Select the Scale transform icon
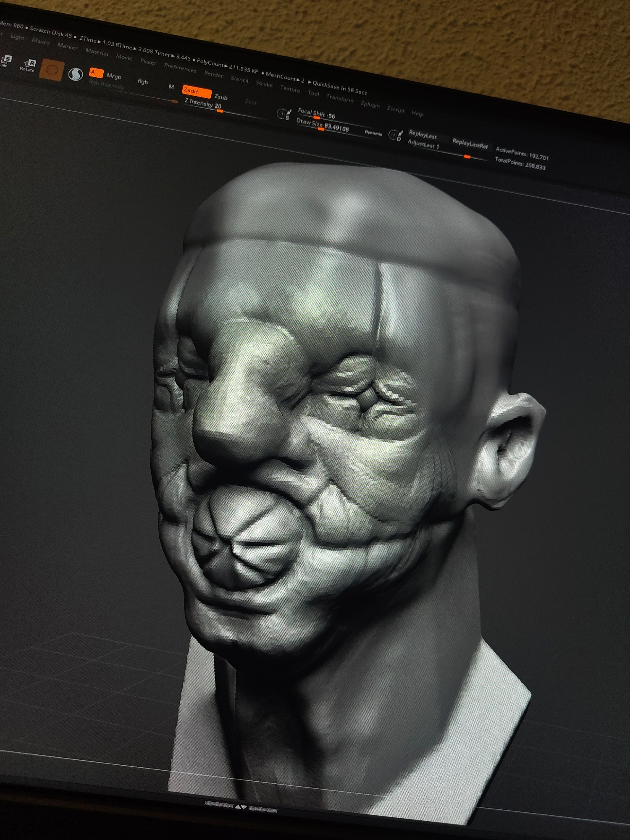Viewport: 630px width, 840px height. point(6,60)
